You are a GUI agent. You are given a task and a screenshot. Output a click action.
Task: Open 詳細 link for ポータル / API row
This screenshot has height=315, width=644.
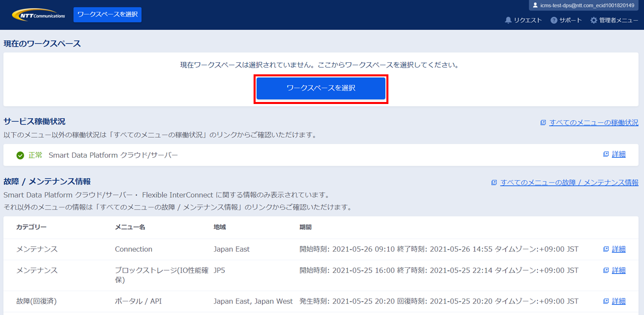(619, 301)
